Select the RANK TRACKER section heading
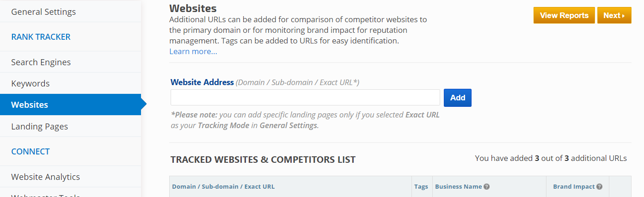Image resolution: width=644 pixels, height=197 pixels. tap(41, 37)
